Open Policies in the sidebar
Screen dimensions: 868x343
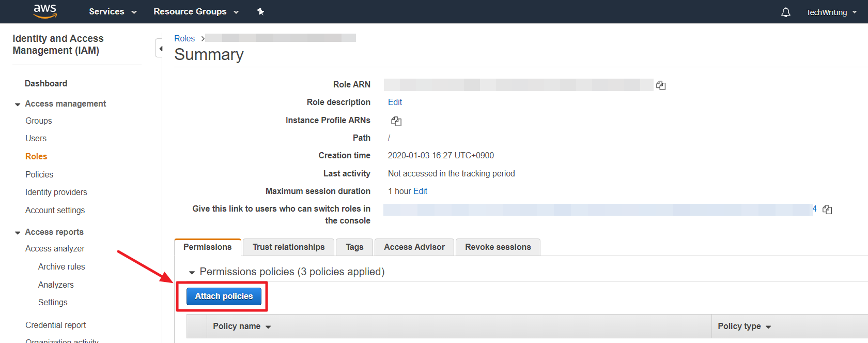point(39,175)
